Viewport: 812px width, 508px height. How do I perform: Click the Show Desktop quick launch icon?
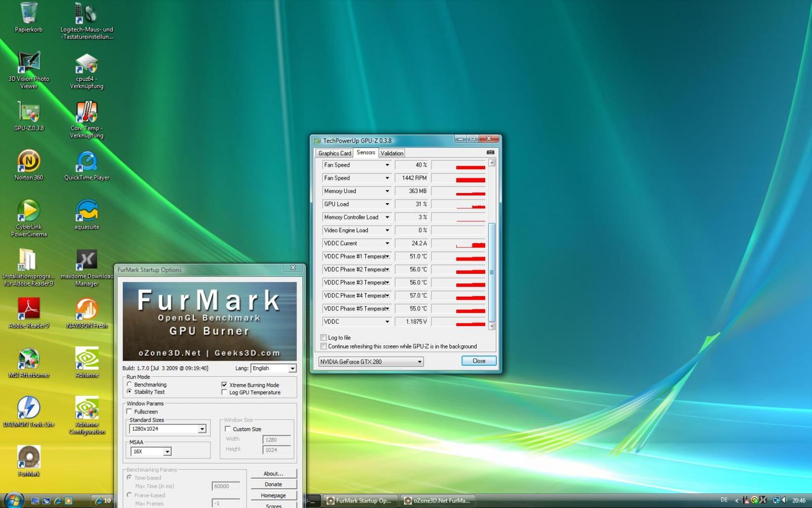point(35,501)
